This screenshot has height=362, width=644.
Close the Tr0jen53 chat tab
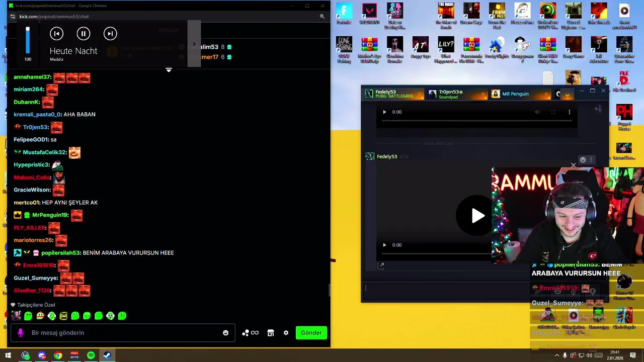(x=483, y=94)
